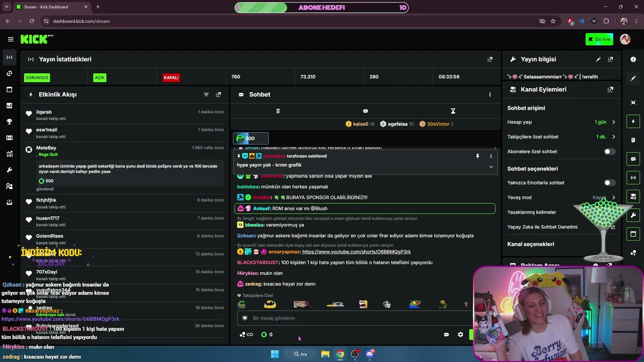The height and width of the screenshot is (362, 644).
Task: Click the trash icon in chat toolbar
Action: [278, 111]
